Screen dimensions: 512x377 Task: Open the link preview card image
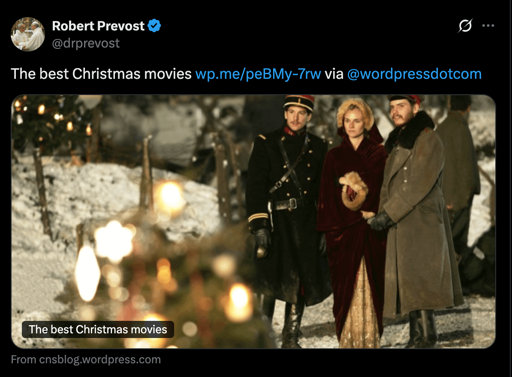coord(253,222)
